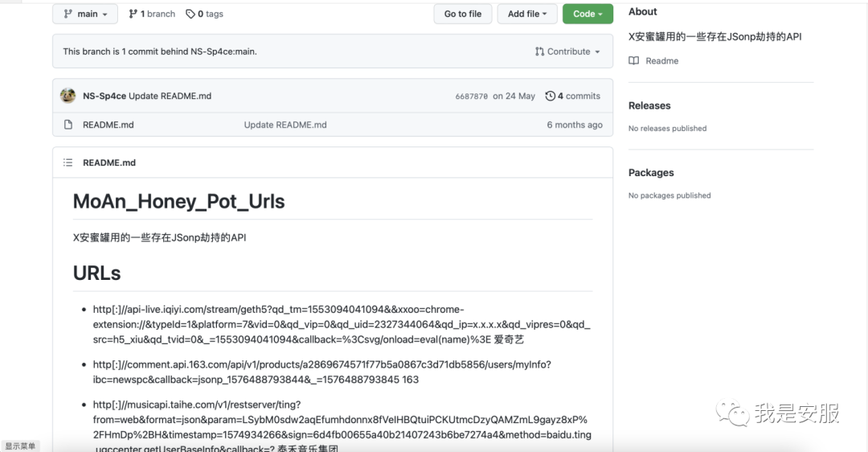
Task: Click the '6 months ago' timestamp
Action: (575, 125)
